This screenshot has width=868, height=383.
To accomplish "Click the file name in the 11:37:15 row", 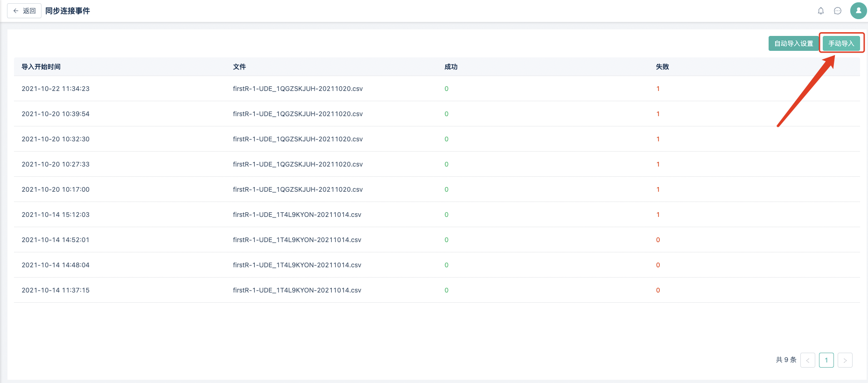I will pos(297,290).
